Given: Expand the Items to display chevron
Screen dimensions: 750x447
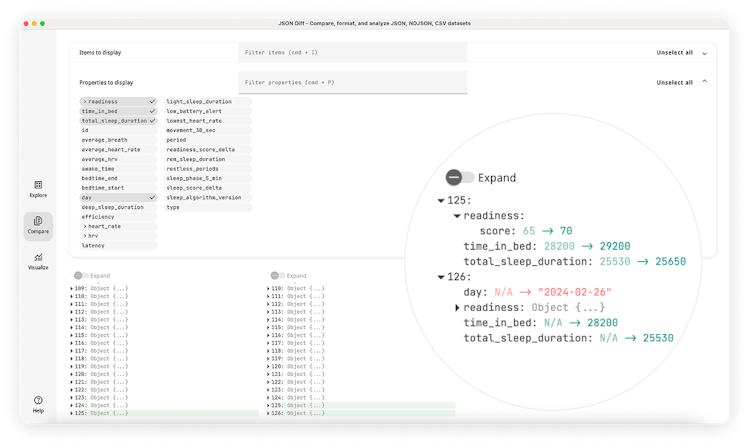Looking at the screenshot, I should (704, 52).
